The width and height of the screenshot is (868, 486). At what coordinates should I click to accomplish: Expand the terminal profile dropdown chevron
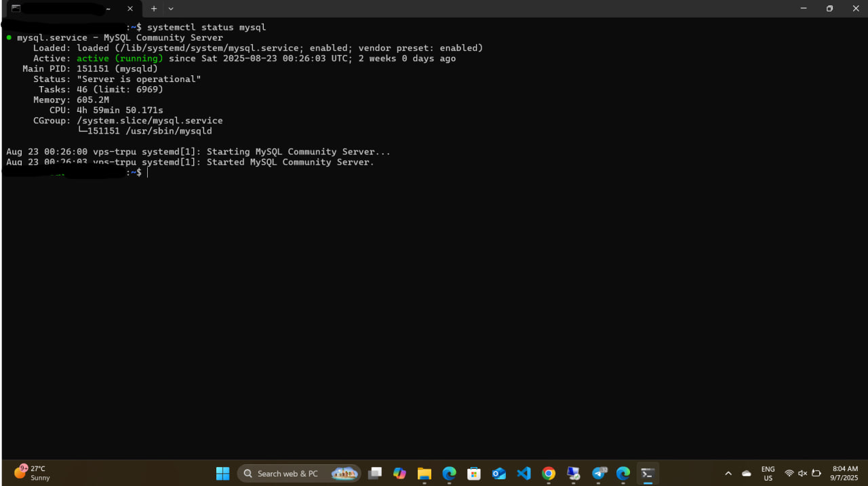171,9
